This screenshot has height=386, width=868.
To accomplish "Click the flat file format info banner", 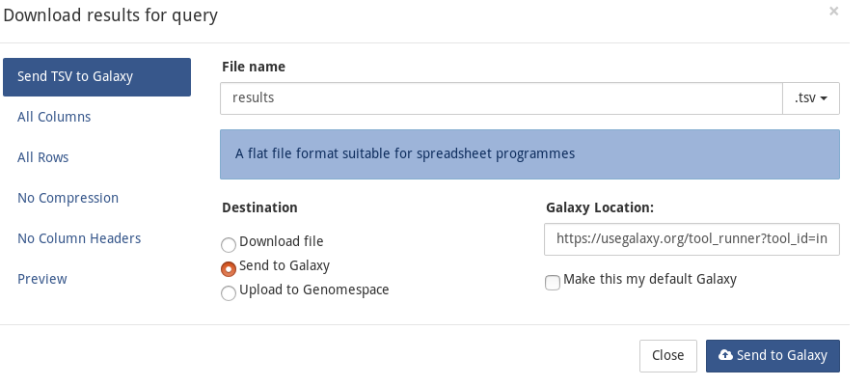I will [529, 154].
